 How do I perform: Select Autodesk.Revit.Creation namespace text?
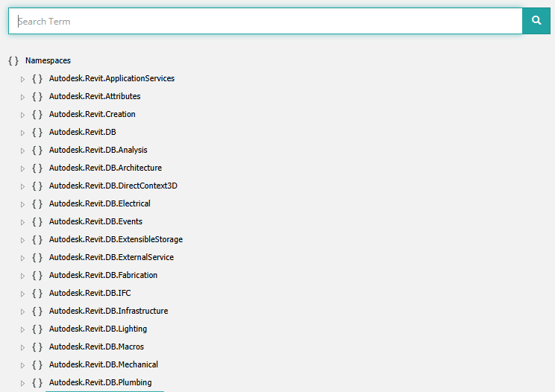(x=92, y=114)
